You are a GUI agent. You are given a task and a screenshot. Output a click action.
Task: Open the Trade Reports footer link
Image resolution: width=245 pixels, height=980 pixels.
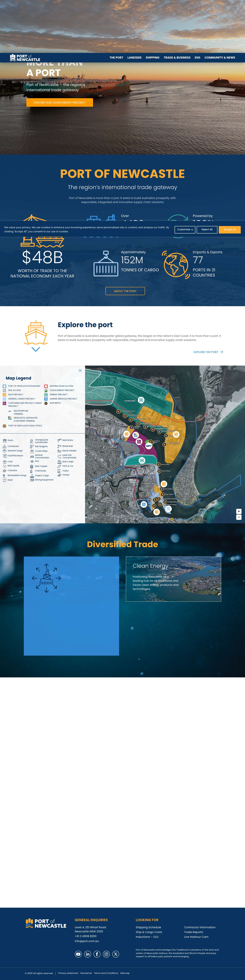click(194, 932)
